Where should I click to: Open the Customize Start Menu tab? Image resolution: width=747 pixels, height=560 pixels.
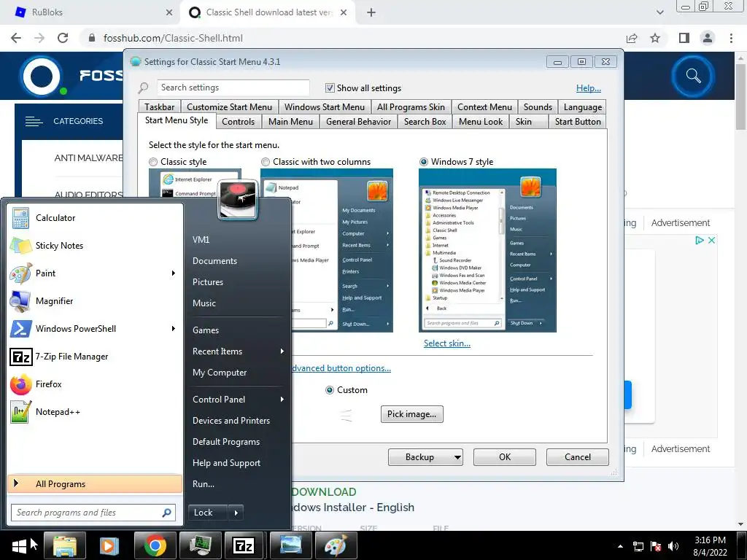point(229,107)
